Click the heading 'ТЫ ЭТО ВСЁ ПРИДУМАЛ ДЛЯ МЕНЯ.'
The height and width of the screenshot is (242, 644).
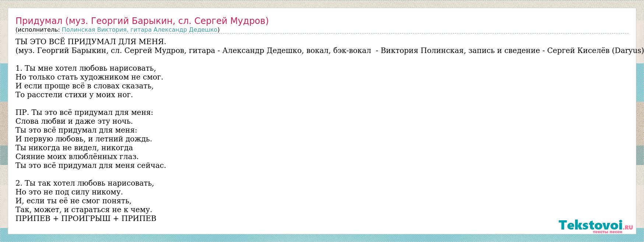91,42
